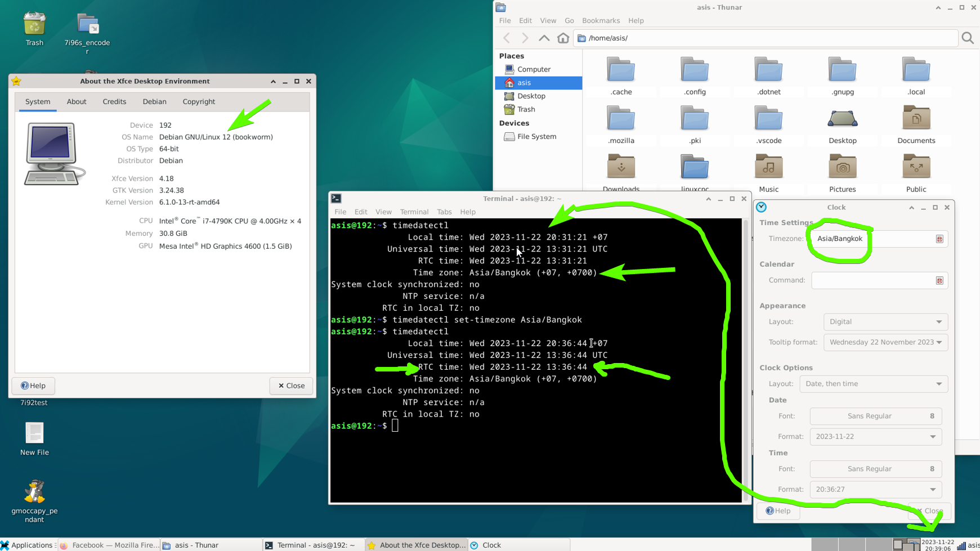
Task: Launch the gmoccapy_pendant desktop icon
Action: click(34, 500)
